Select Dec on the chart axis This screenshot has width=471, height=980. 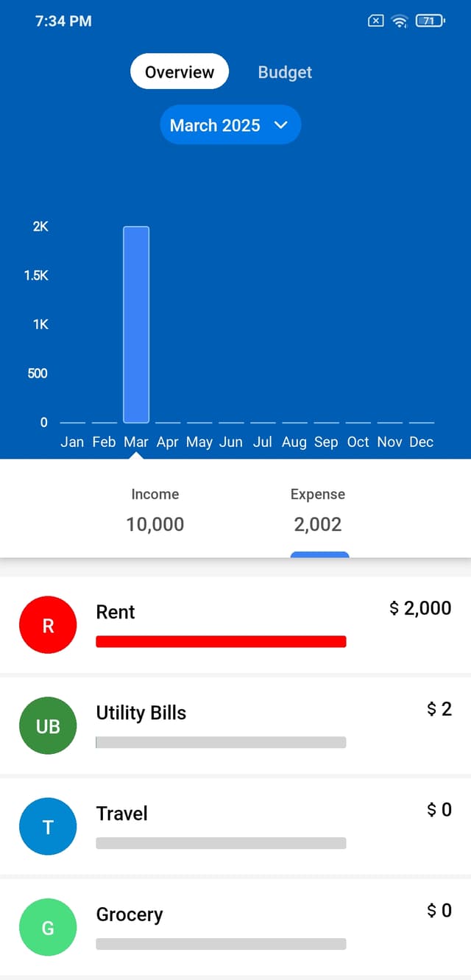(421, 442)
